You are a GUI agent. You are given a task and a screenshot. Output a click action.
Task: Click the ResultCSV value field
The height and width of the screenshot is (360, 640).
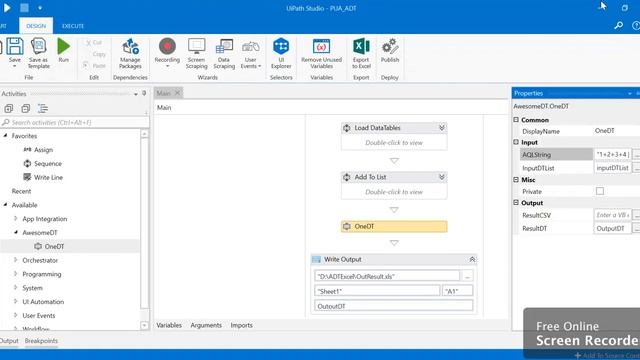point(613,215)
